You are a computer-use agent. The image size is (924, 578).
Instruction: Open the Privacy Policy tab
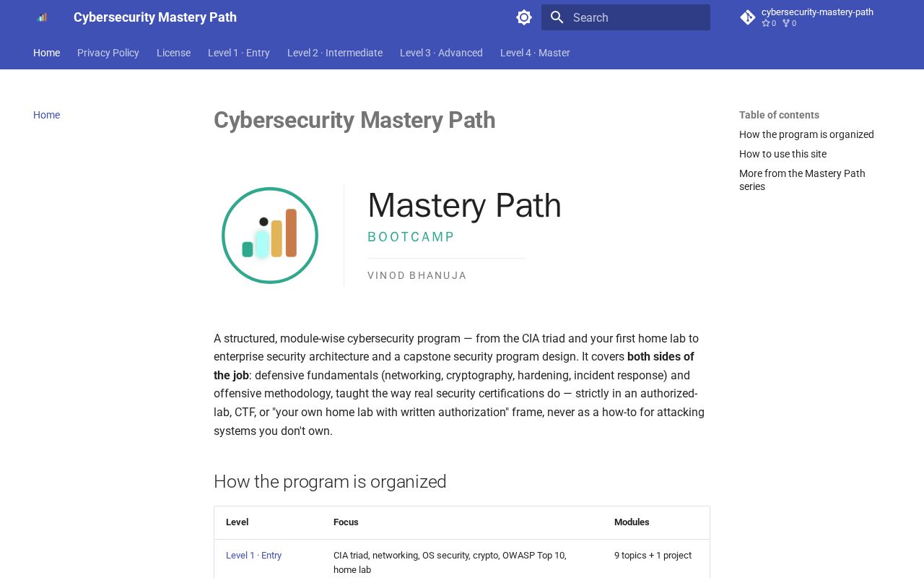pos(108,53)
